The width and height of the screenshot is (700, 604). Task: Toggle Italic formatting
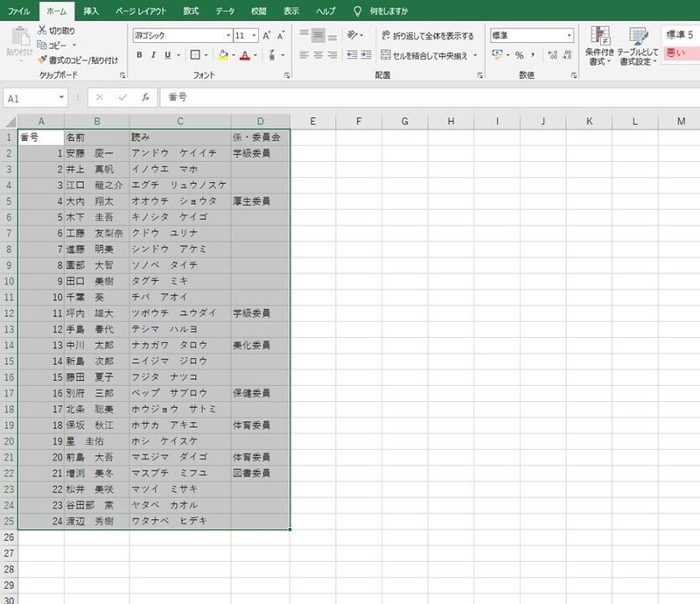(154, 55)
